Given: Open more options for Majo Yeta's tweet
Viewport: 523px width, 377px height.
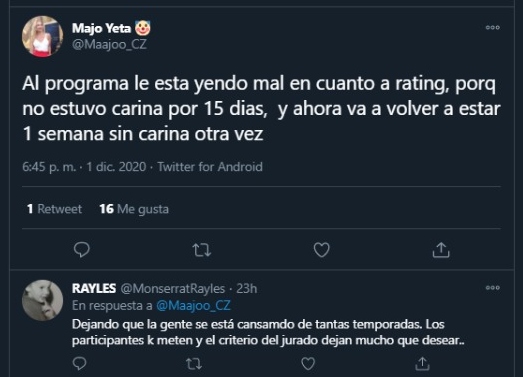Looking at the screenshot, I should pos(493,27).
